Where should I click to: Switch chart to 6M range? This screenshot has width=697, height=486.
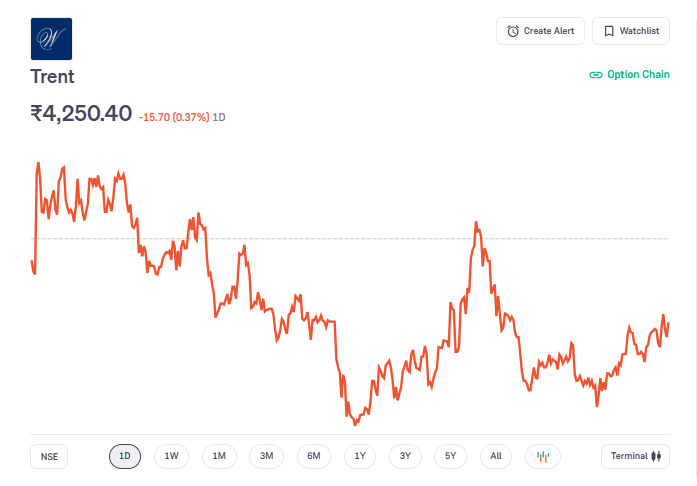(313, 456)
